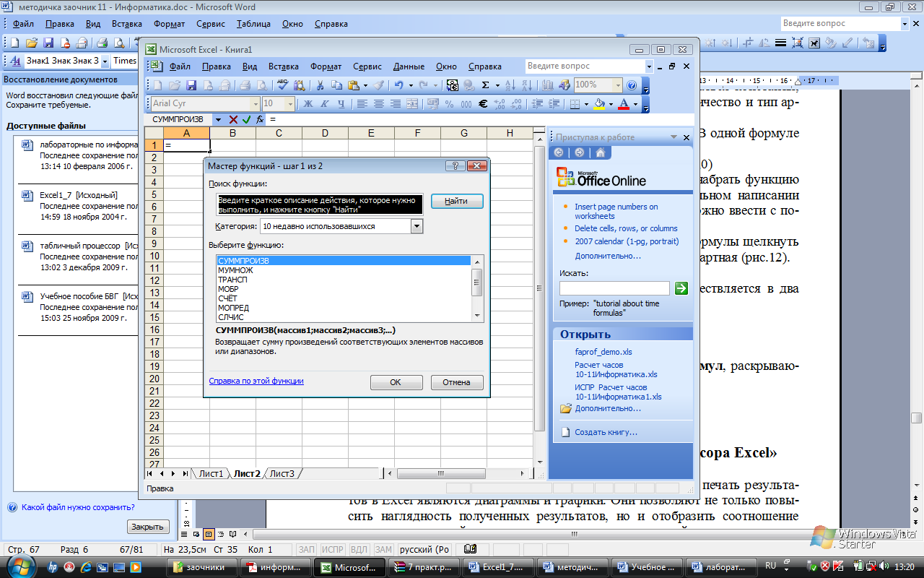Toggle align left in Excel formatting bar

362,103
